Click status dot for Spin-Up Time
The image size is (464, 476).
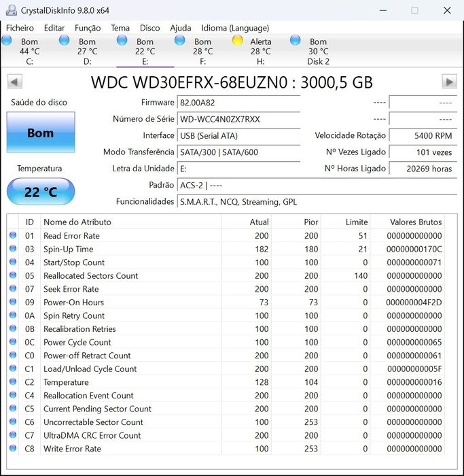click(x=13, y=249)
